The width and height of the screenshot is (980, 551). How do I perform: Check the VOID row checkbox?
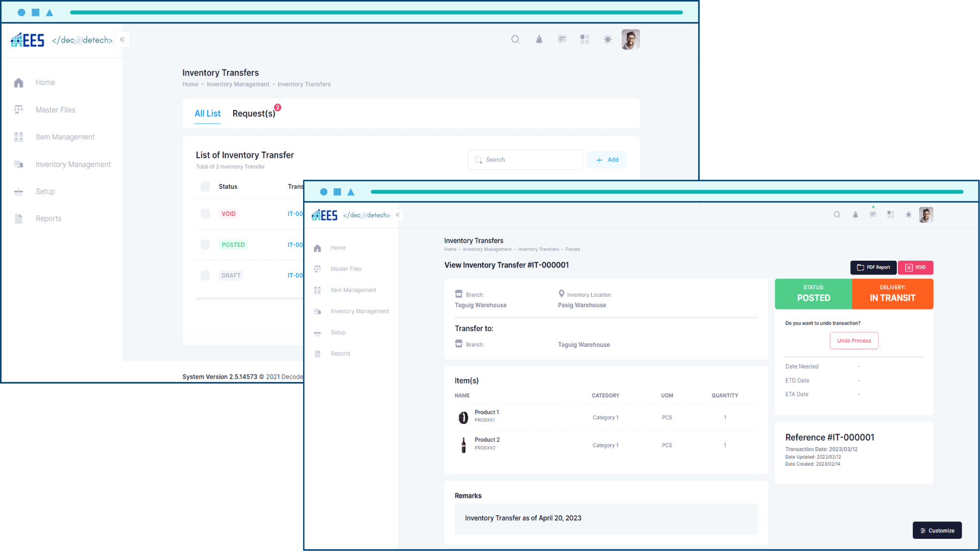tap(205, 214)
